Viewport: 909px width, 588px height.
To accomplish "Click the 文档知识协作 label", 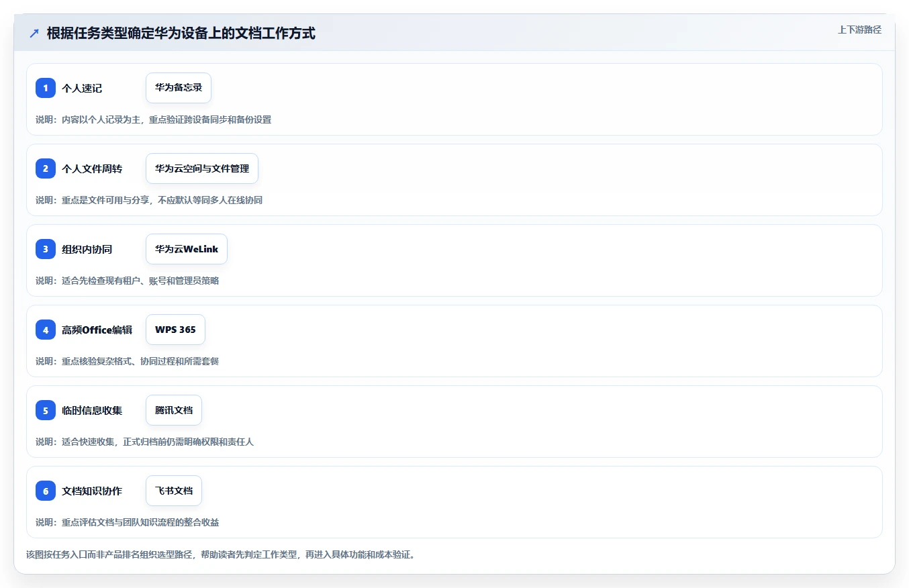I will (x=92, y=491).
